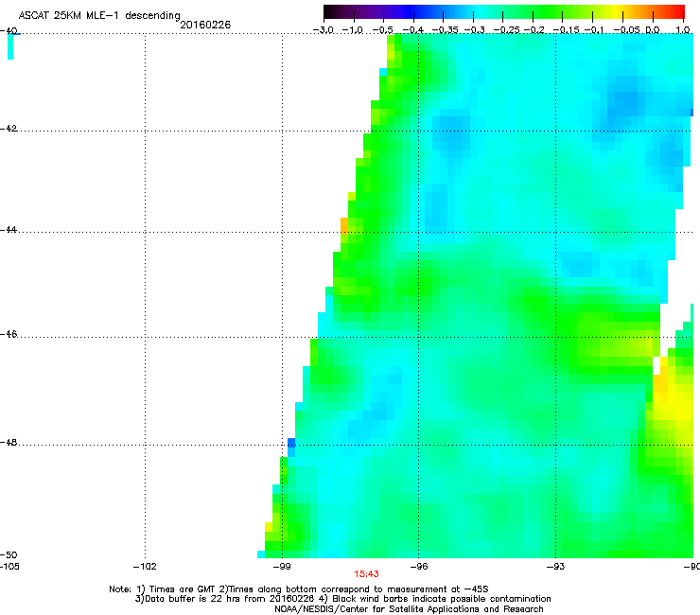Click longitude label -96
The image size is (700, 615).
pyautogui.click(x=419, y=567)
